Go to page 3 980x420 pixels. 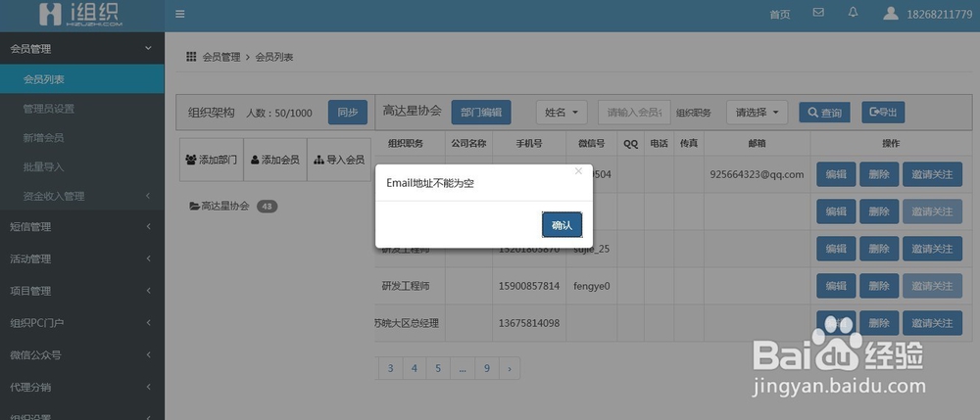click(391, 368)
